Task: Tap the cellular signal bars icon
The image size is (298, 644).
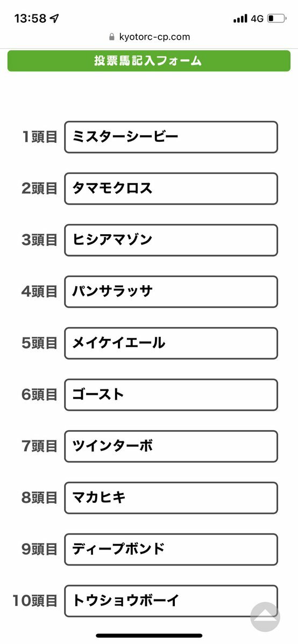Action: [x=240, y=18]
